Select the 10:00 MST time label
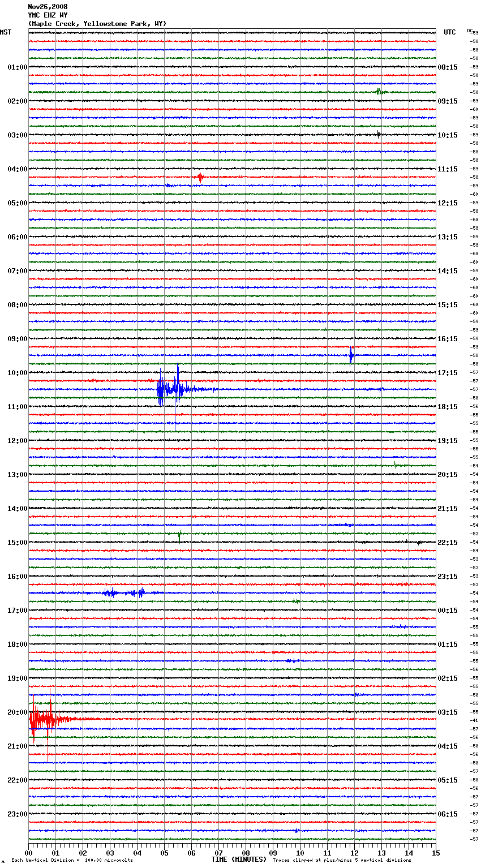The height and width of the screenshot is (868, 481). [x=17, y=373]
